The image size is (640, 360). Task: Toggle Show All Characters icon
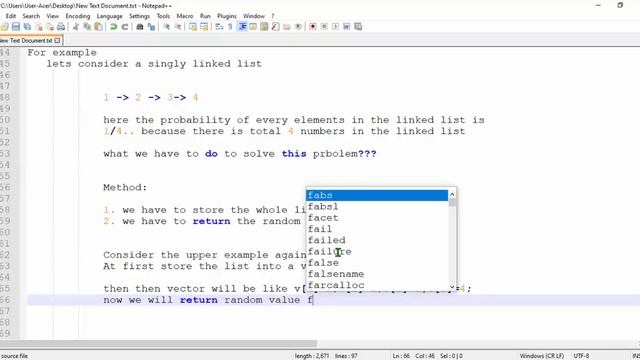coord(231,27)
